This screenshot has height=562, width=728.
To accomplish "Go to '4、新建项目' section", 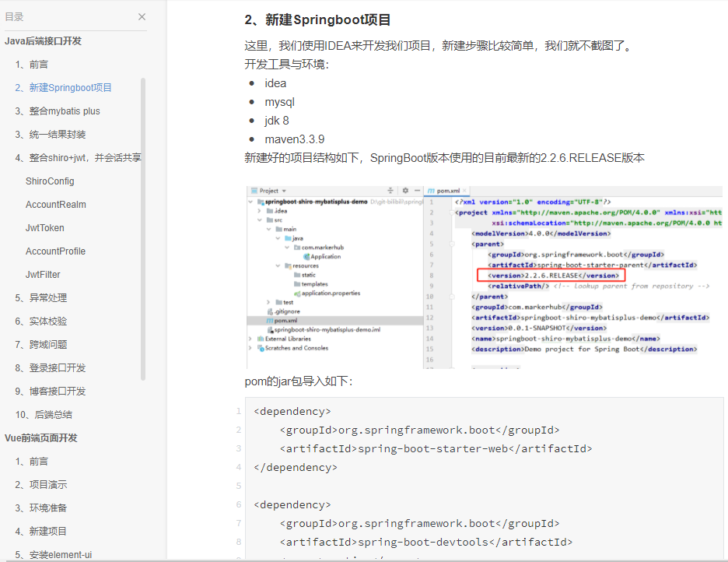I will point(41,532).
